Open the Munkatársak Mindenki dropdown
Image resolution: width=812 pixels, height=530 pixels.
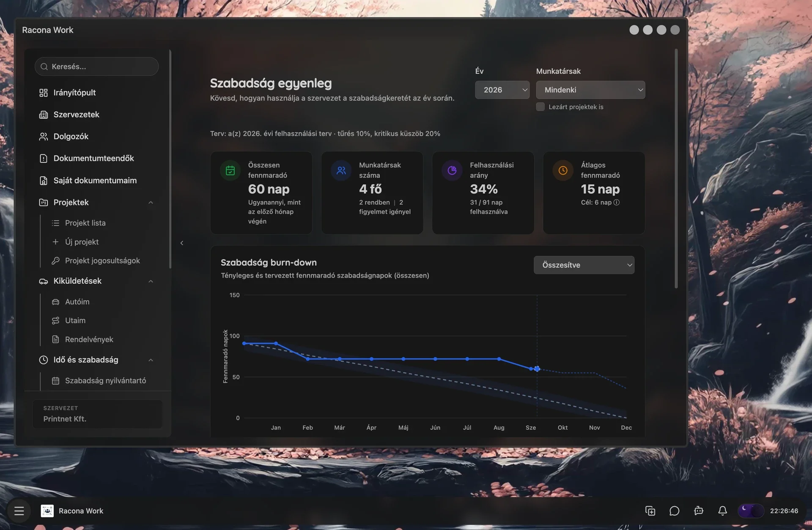pyautogui.click(x=590, y=90)
